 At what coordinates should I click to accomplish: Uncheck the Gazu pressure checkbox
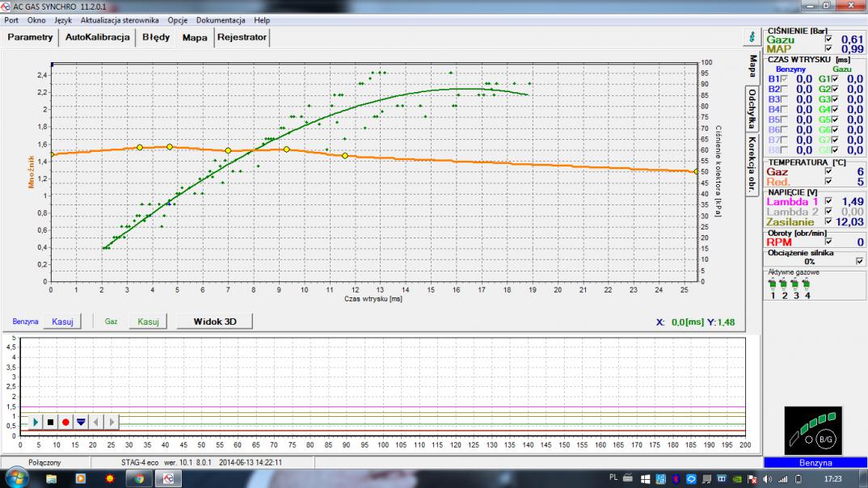[827, 39]
